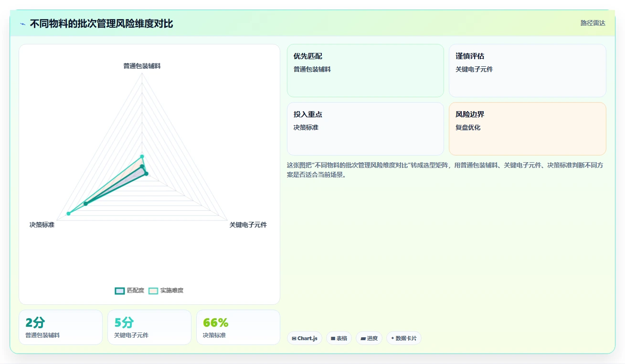The image size is (625, 364).
Task: Toggle the 实施难度 legend item
Action: click(x=166, y=291)
